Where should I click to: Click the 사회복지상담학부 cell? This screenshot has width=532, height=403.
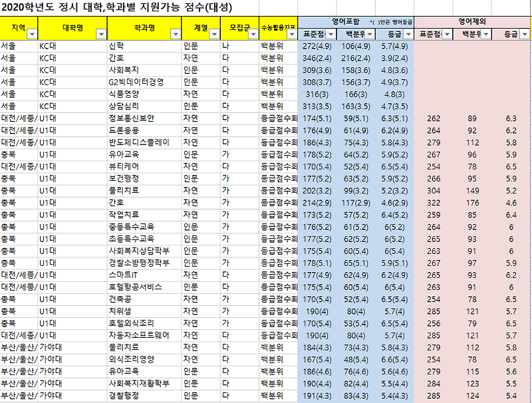(144, 251)
